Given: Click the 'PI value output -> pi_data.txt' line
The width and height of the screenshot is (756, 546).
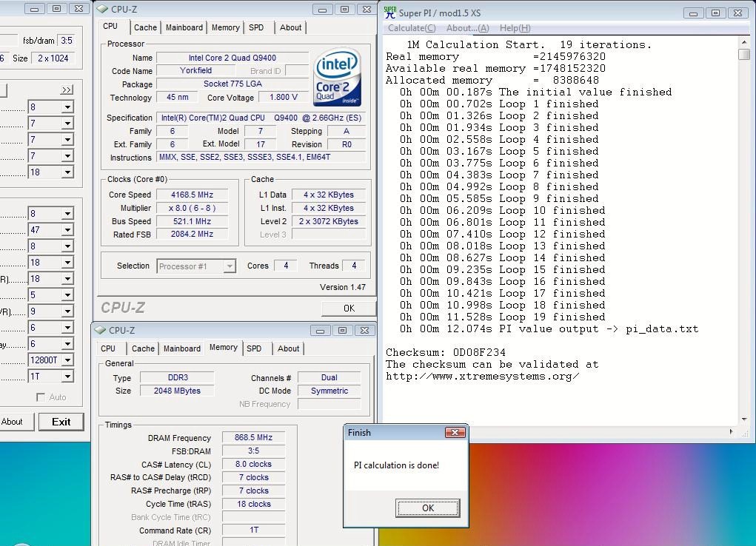Looking at the screenshot, I should pyautogui.click(x=549, y=329).
